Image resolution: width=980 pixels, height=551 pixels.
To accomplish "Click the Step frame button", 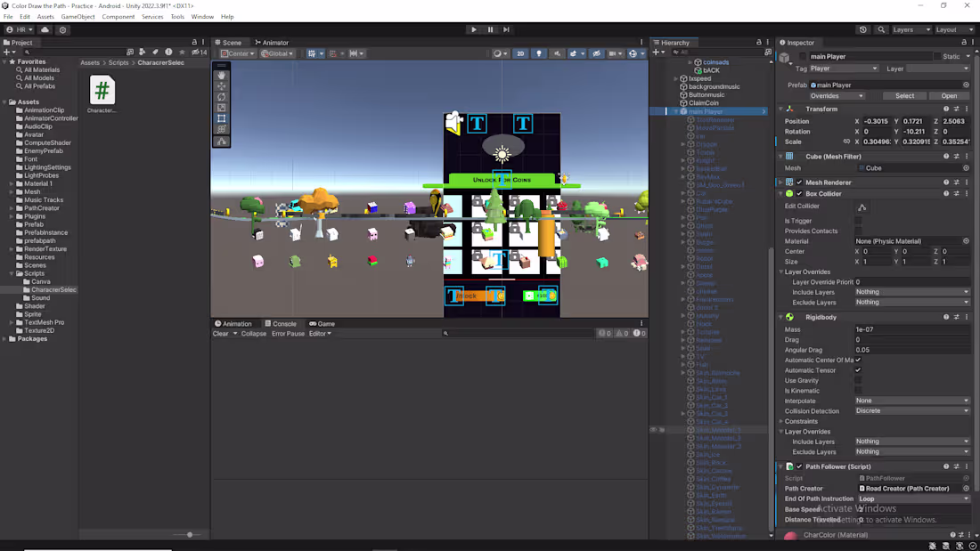I will click(506, 29).
